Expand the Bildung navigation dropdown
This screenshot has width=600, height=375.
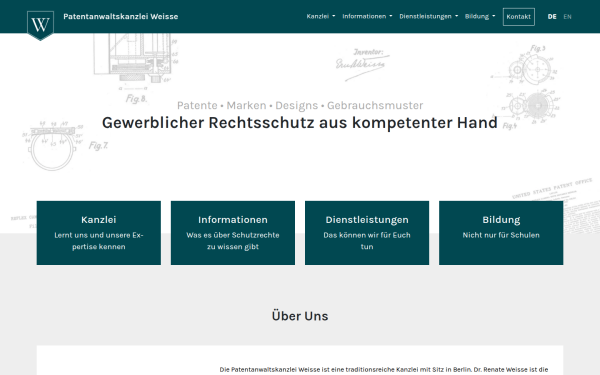click(480, 16)
